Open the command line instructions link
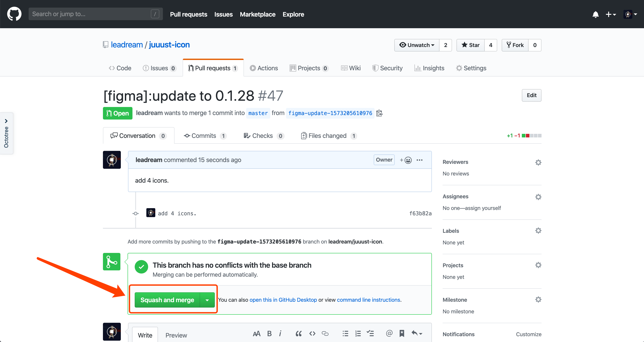644x342 pixels. [369, 300]
